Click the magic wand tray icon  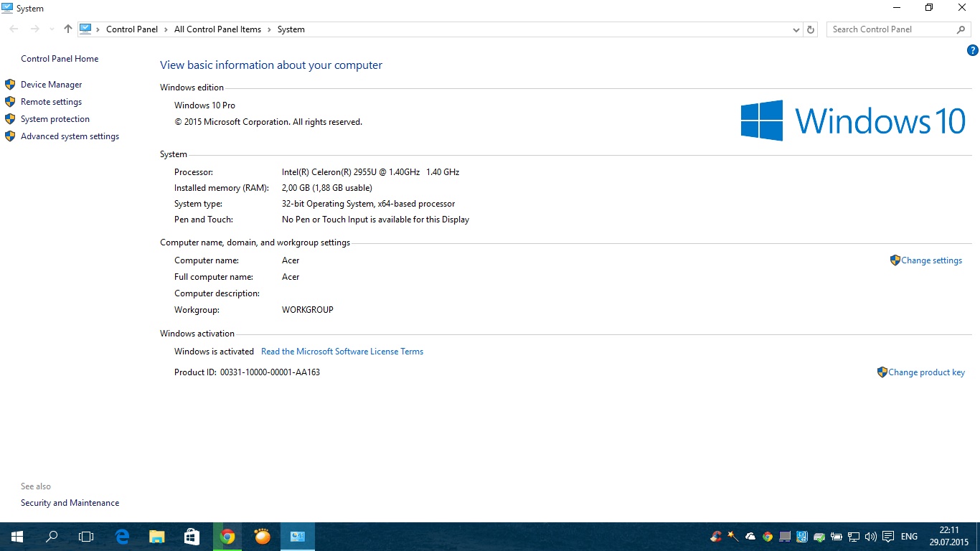(732, 537)
